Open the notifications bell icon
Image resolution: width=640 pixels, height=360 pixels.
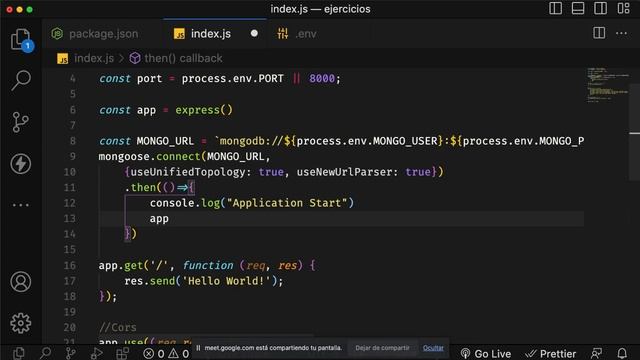coord(622,353)
